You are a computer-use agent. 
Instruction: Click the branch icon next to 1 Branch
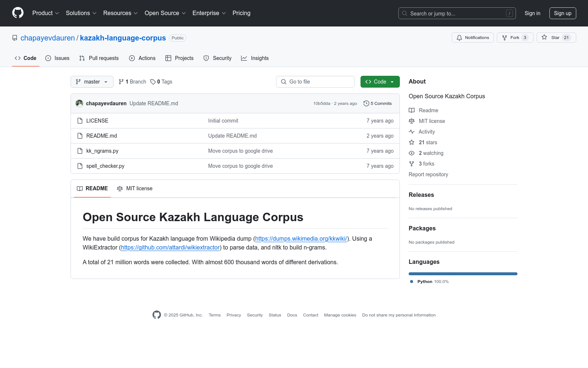[x=121, y=82]
